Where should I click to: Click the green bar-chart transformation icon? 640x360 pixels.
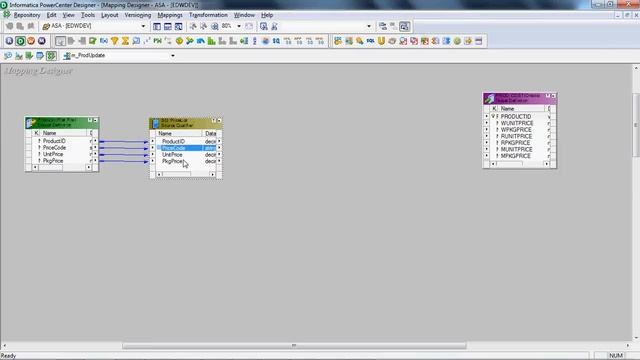pyautogui.click(x=211, y=41)
